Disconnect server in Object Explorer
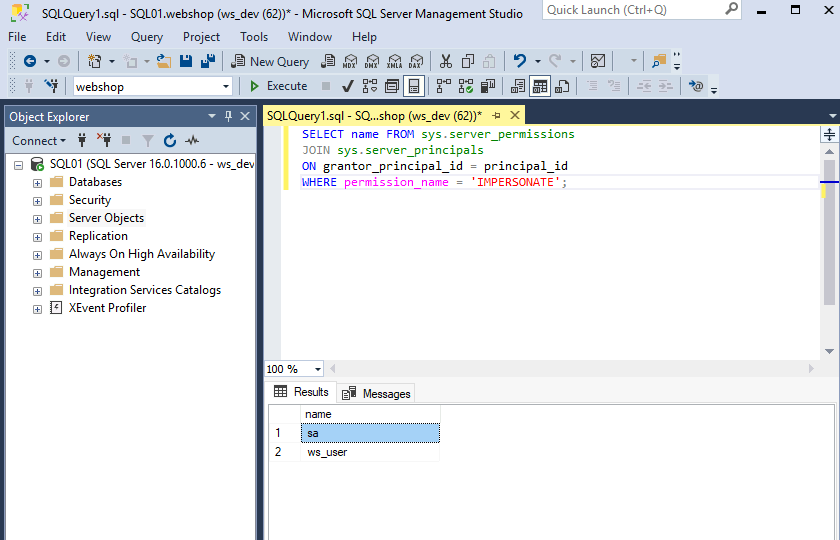Image resolution: width=840 pixels, height=540 pixels. [x=104, y=140]
